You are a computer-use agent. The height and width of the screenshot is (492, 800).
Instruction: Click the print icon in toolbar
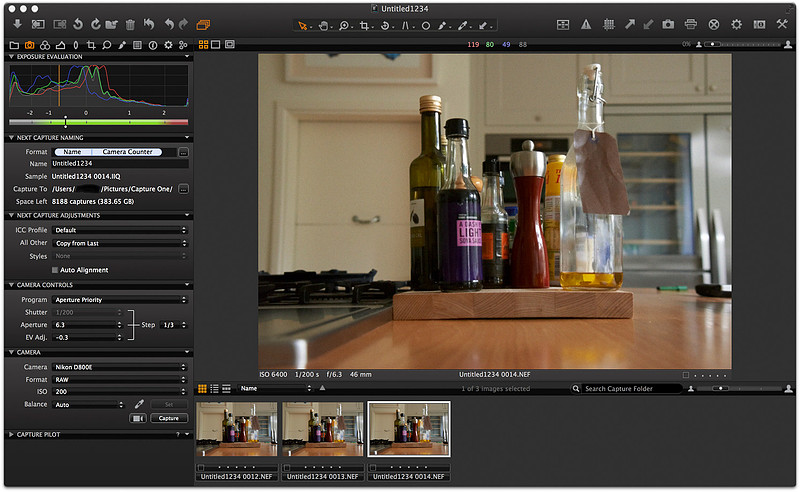[x=691, y=23]
